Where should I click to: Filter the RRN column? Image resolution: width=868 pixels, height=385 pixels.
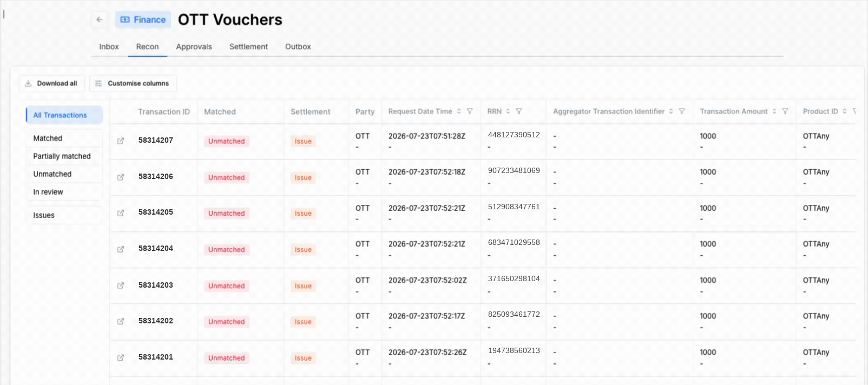pyautogui.click(x=519, y=111)
